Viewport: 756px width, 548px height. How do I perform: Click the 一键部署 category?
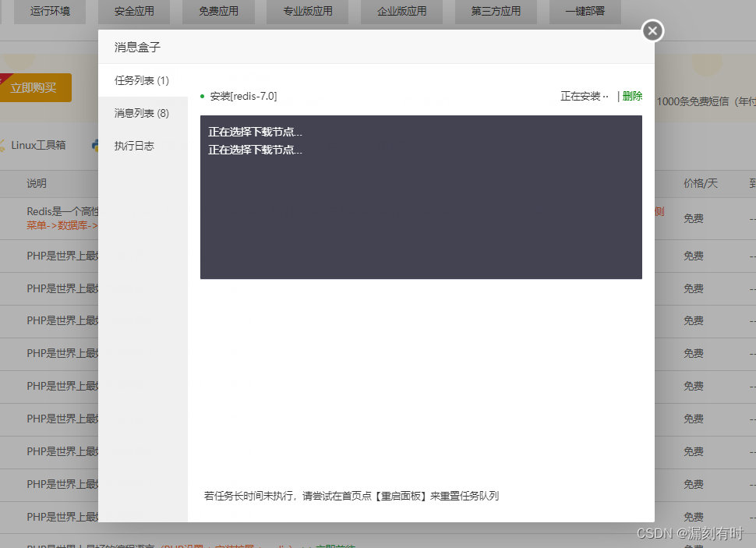click(x=585, y=12)
